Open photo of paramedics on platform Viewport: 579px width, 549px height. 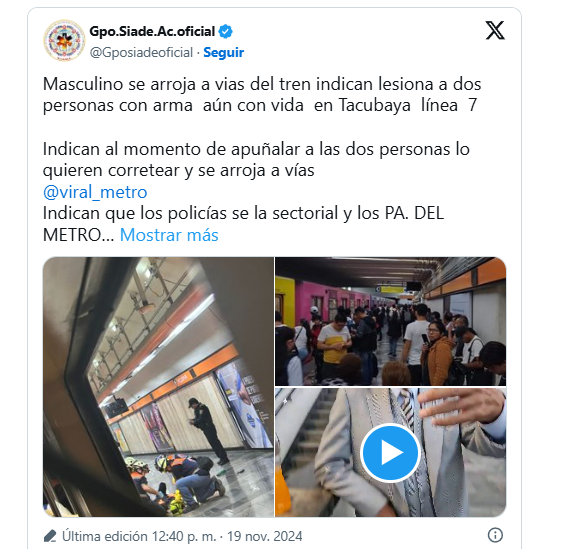pyautogui.click(x=158, y=387)
